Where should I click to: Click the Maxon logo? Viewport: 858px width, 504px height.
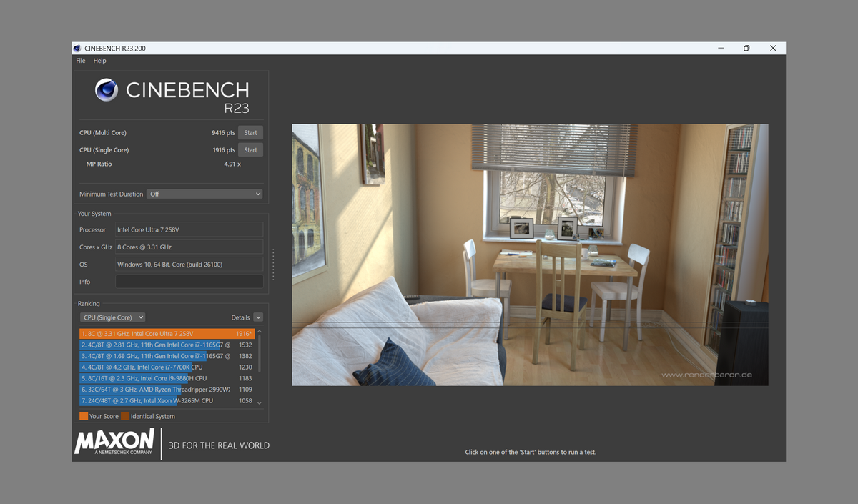click(114, 442)
